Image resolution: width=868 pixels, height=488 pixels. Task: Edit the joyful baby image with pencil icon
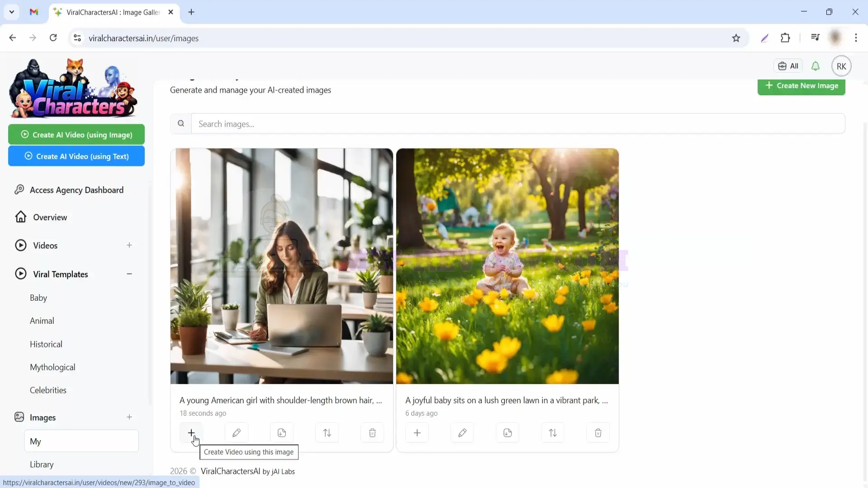(x=462, y=433)
